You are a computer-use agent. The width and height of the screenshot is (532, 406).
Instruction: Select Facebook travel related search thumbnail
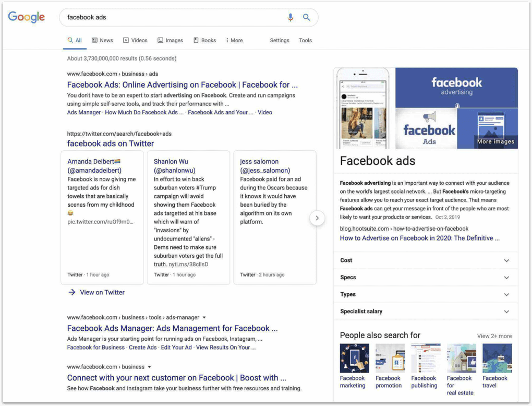tap(497, 358)
